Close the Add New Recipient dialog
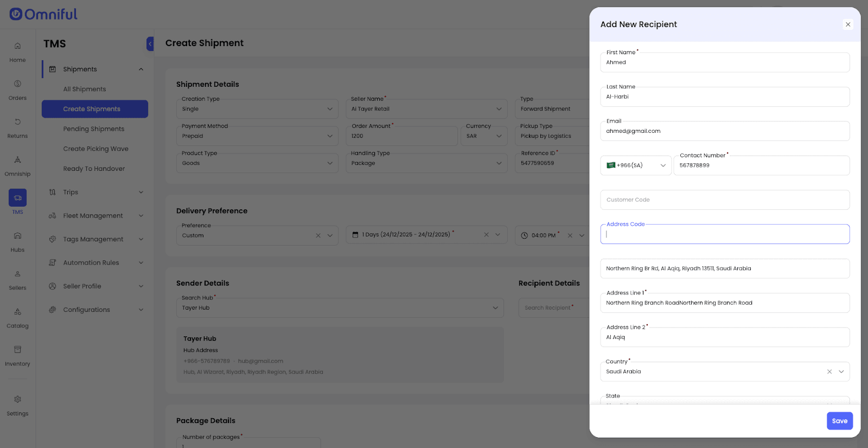 click(847, 24)
